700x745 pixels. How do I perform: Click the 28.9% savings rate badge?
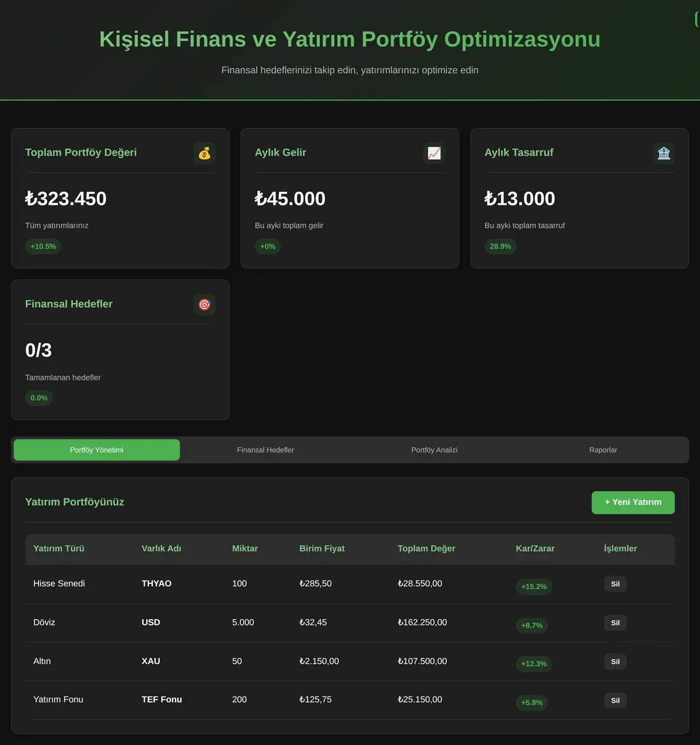click(501, 247)
